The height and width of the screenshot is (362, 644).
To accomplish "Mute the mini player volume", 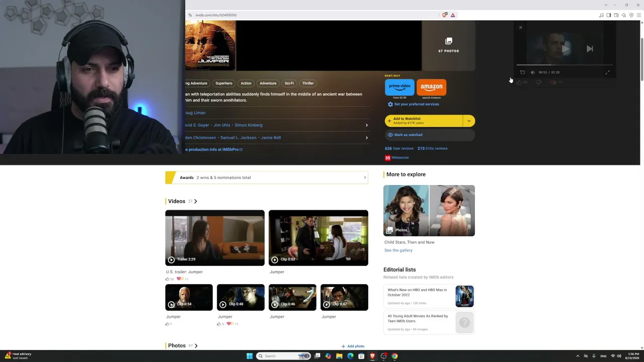I will (533, 72).
